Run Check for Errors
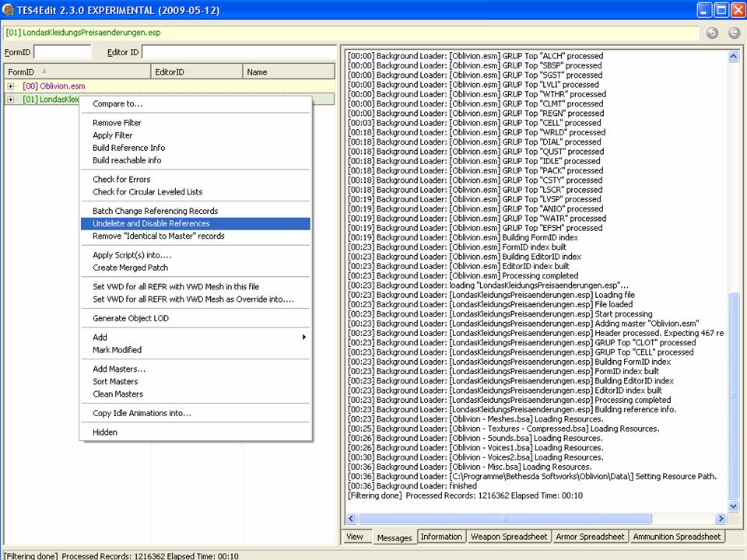The image size is (747, 560). click(195, 180)
